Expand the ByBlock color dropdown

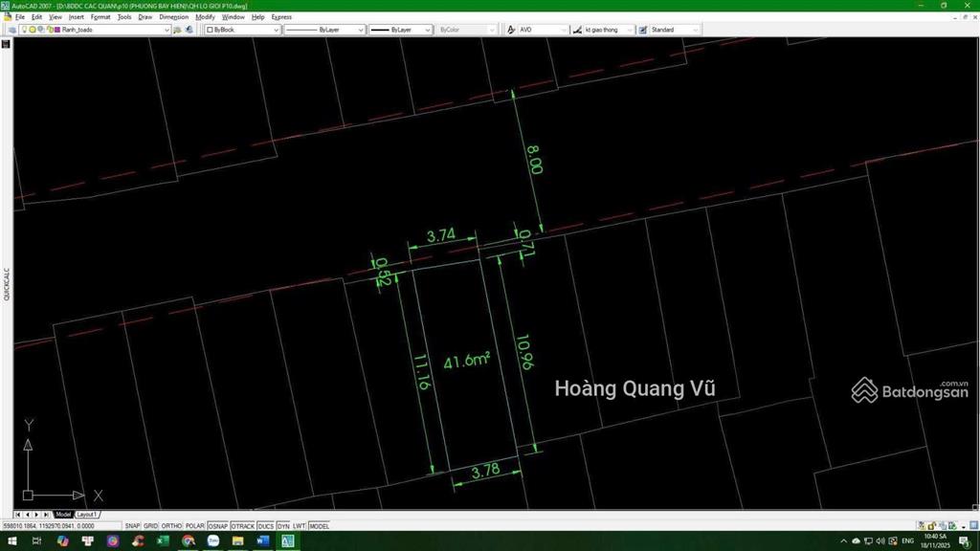click(276, 30)
